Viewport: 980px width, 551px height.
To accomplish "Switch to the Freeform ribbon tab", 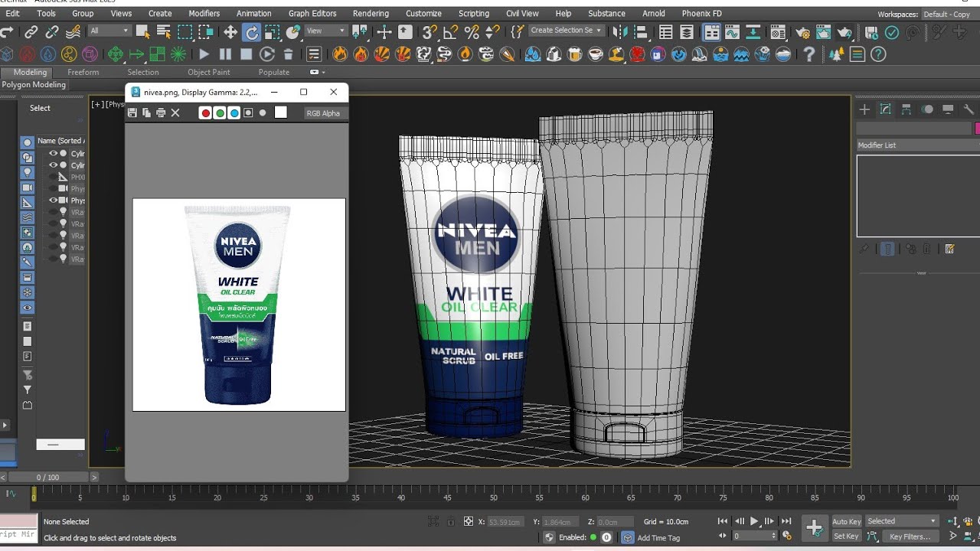I will pos(83,72).
